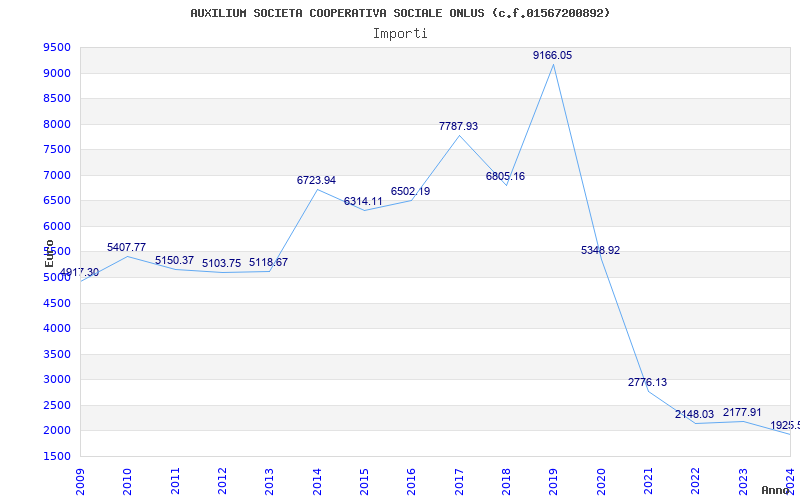Select the 6314.11 data label

[363, 202]
